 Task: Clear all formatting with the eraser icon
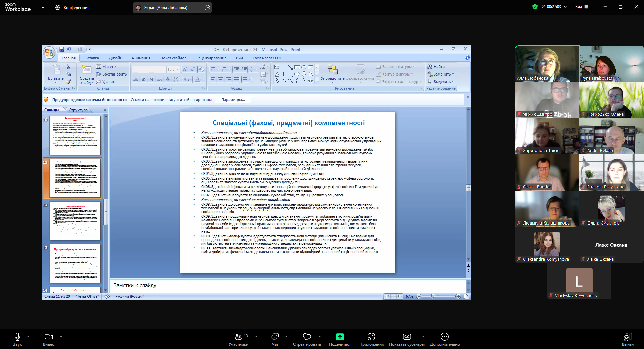pos(201,69)
